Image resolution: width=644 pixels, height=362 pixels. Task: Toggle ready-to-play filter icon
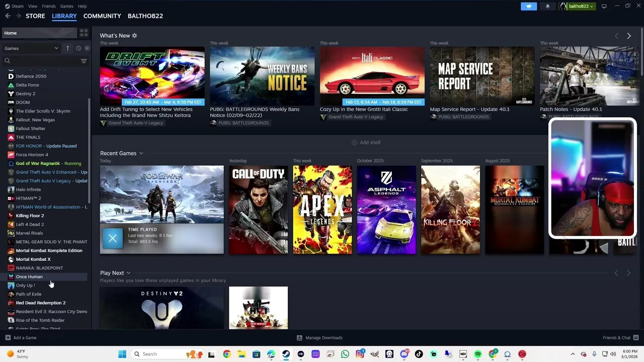click(87, 48)
